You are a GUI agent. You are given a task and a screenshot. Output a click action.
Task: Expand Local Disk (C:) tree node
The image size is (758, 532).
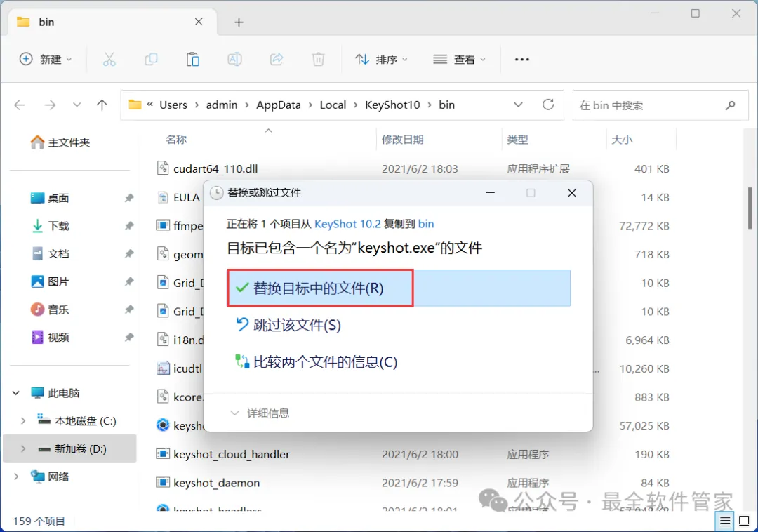point(22,421)
